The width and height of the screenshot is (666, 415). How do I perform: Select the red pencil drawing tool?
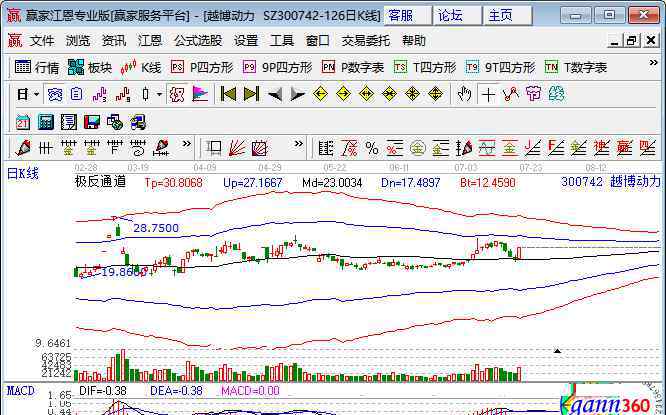coord(23,148)
